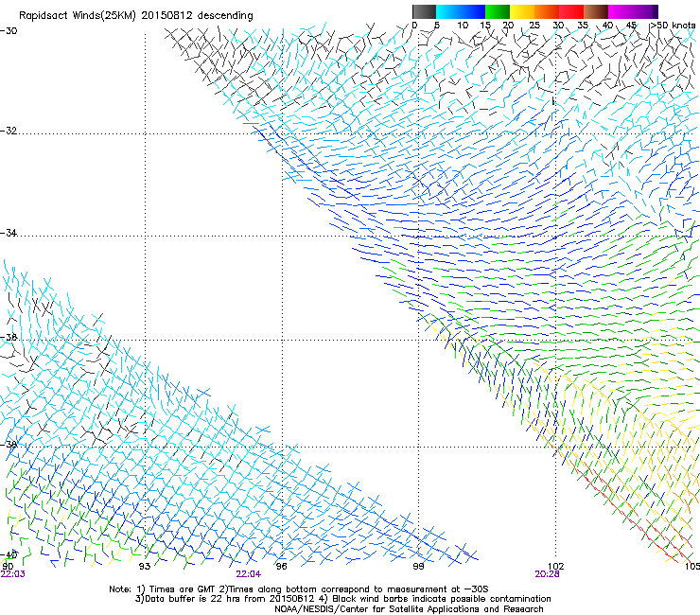Select the -30 latitude axis label

click(9, 31)
